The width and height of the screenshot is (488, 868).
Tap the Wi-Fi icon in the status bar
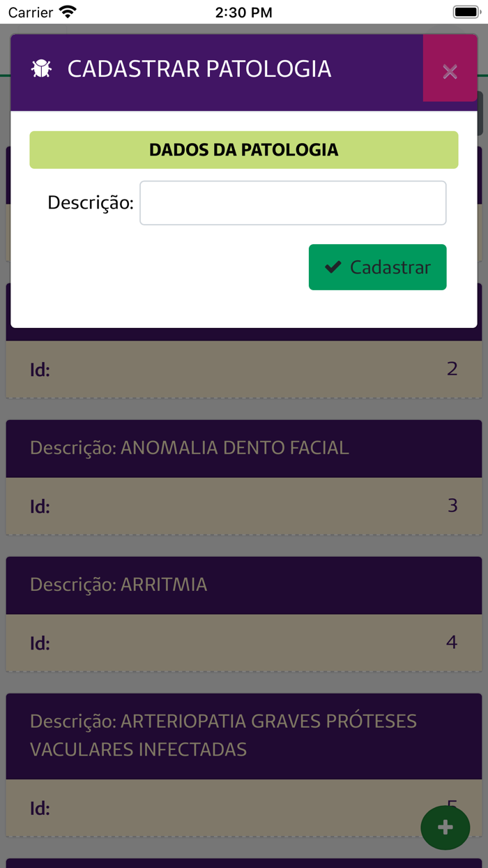click(66, 11)
